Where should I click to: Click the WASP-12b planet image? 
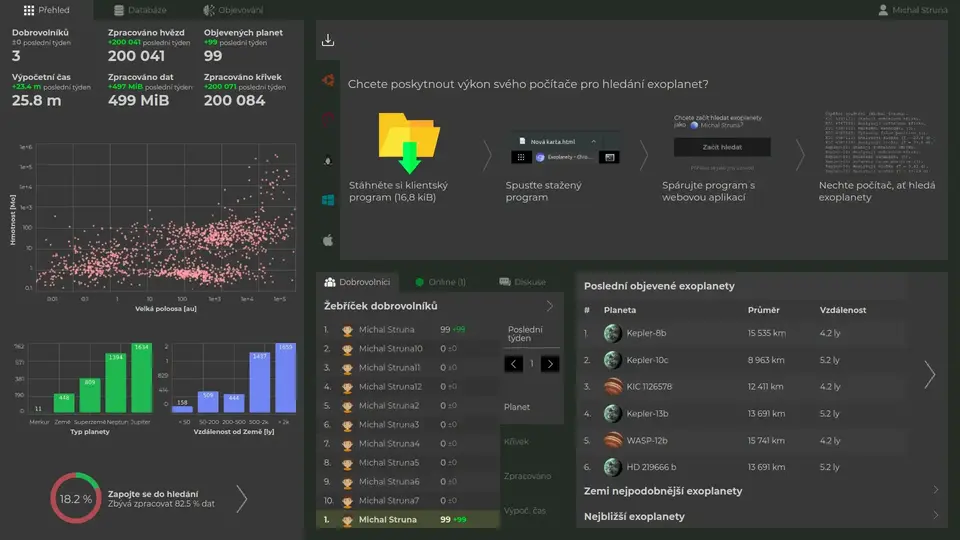click(x=612, y=440)
